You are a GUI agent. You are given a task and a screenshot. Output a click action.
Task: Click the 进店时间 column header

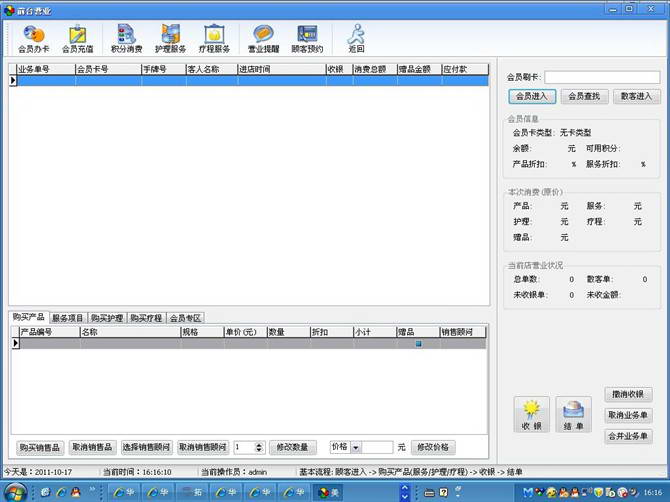[282, 69]
